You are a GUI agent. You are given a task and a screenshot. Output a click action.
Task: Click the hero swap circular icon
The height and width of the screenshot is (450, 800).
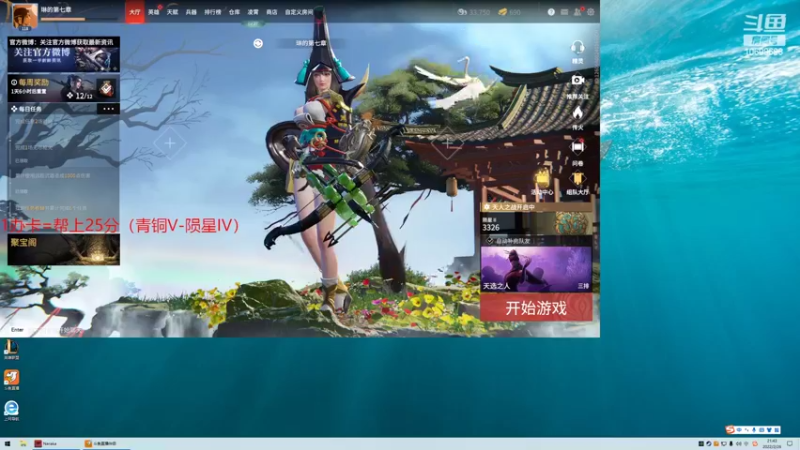pos(258,43)
